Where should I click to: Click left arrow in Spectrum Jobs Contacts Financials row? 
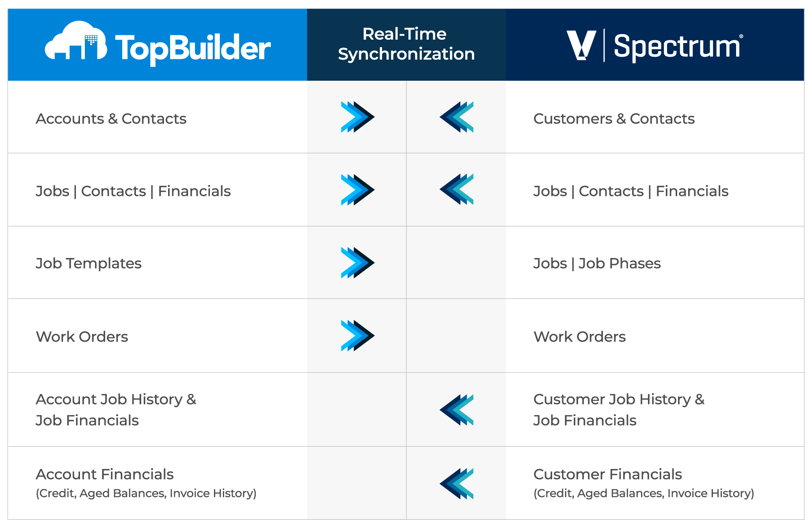coord(456,189)
